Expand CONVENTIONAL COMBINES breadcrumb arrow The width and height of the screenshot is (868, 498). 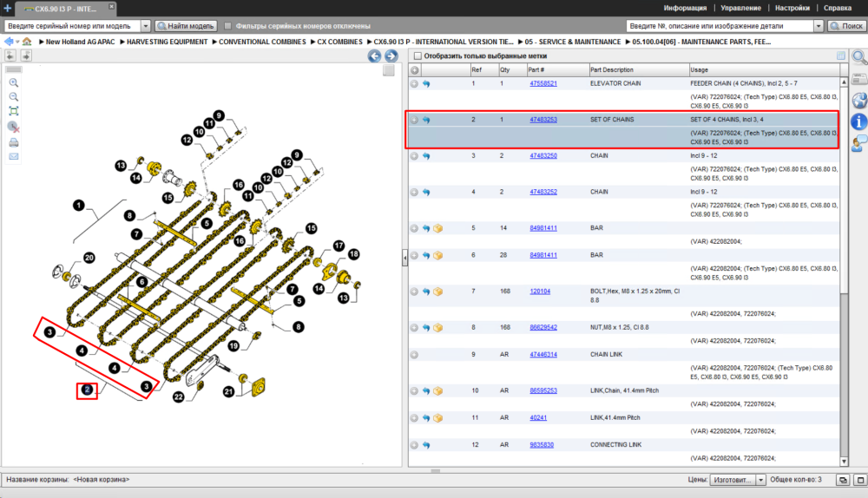pos(214,42)
